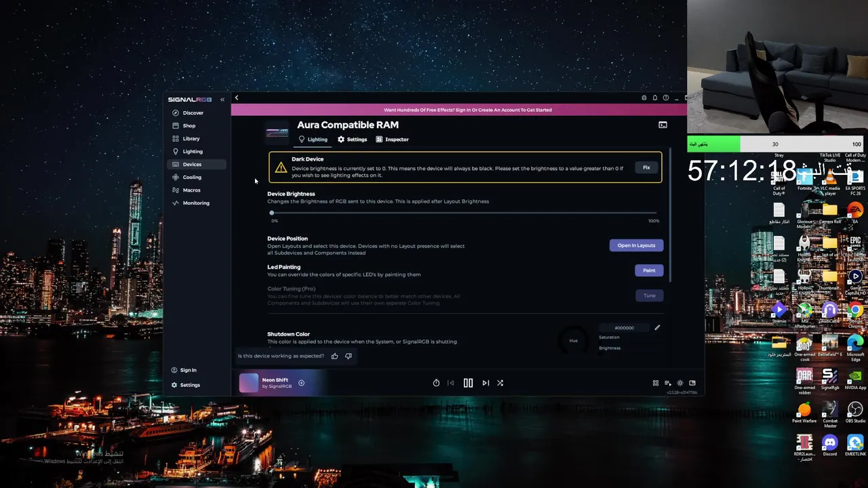
Task: Click the pencil edit icon for shutdown color
Action: (657, 327)
